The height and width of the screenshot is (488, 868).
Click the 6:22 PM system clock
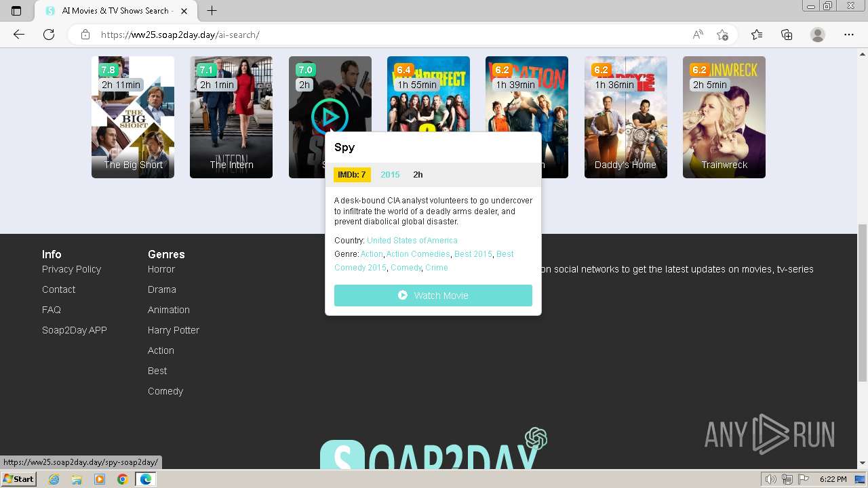pos(833,479)
